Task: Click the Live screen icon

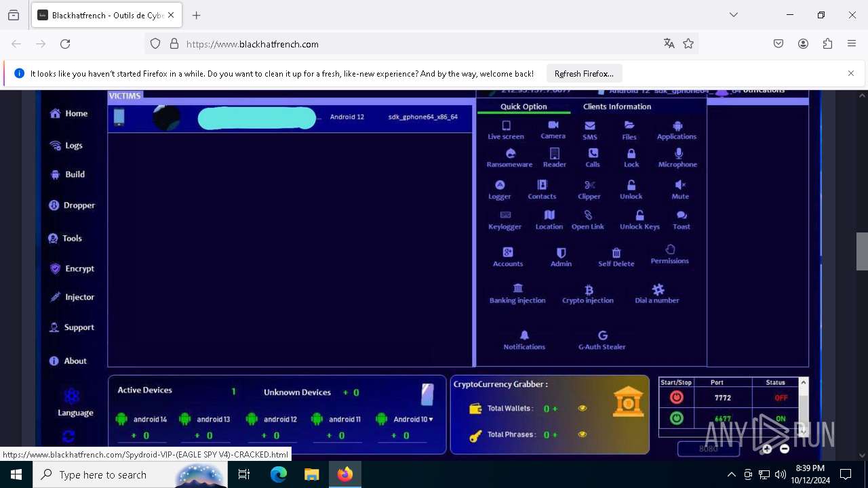Action: pyautogui.click(x=506, y=125)
